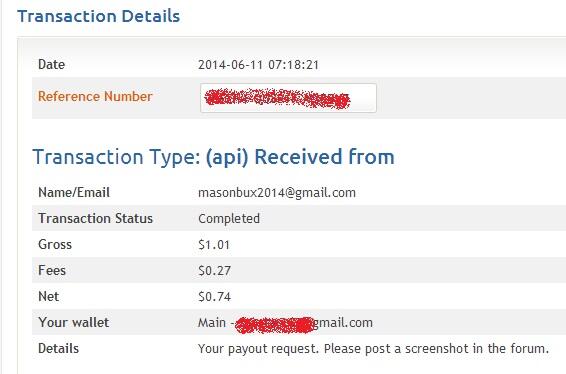Click the masonbux2014@gmail.com sender email
Image resolution: width=566 pixels, height=374 pixels.
277,193
